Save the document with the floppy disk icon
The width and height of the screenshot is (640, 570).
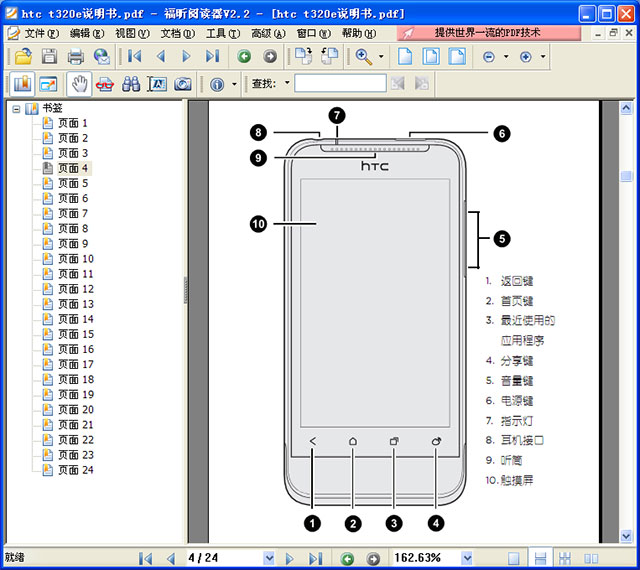pyautogui.click(x=49, y=56)
